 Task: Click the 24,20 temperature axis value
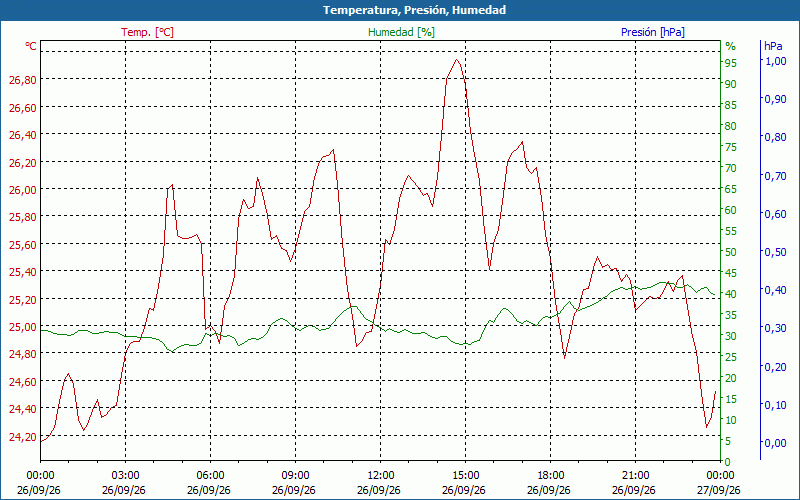(x=23, y=437)
